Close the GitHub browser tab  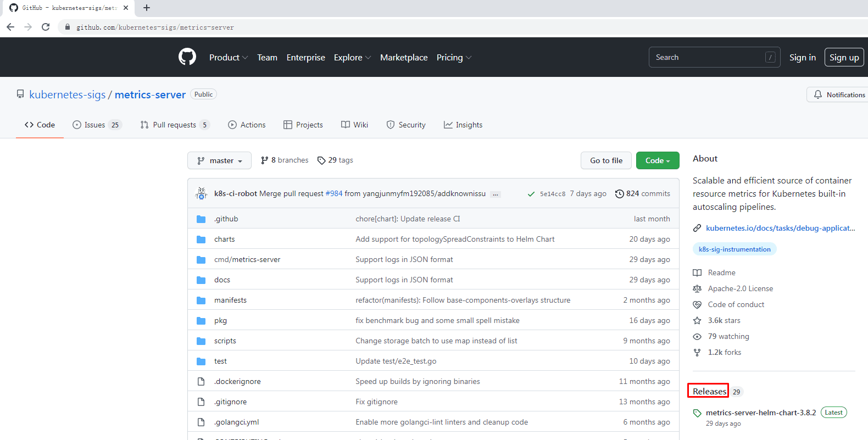[x=126, y=8]
